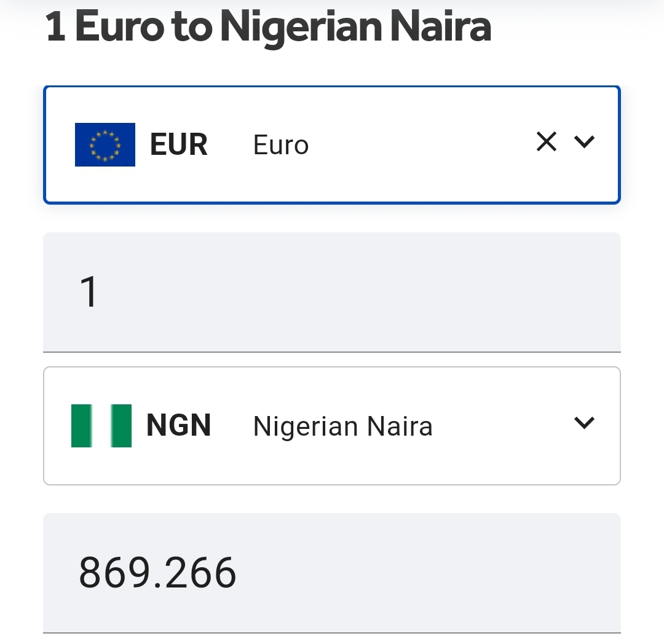The width and height of the screenshot is (664, 644).
Task: Click the "Nigerian Naira" currency name label
Action: pos(342,426)
